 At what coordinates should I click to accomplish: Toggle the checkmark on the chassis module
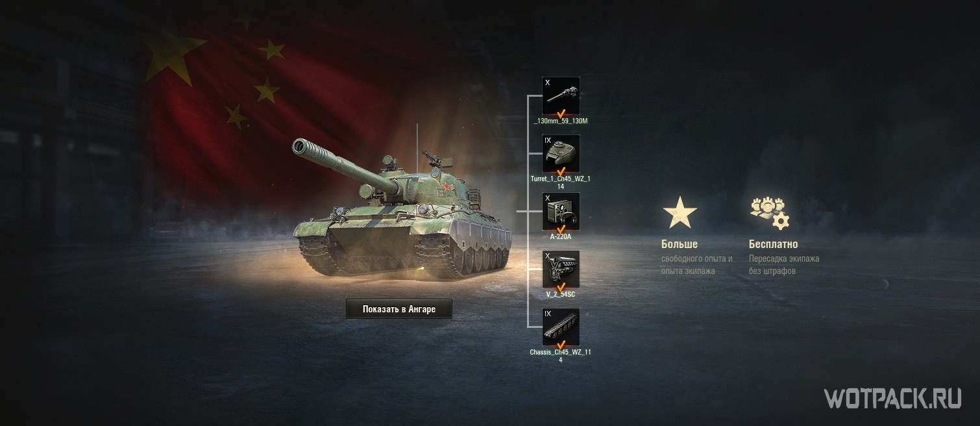tap(561, 344)
